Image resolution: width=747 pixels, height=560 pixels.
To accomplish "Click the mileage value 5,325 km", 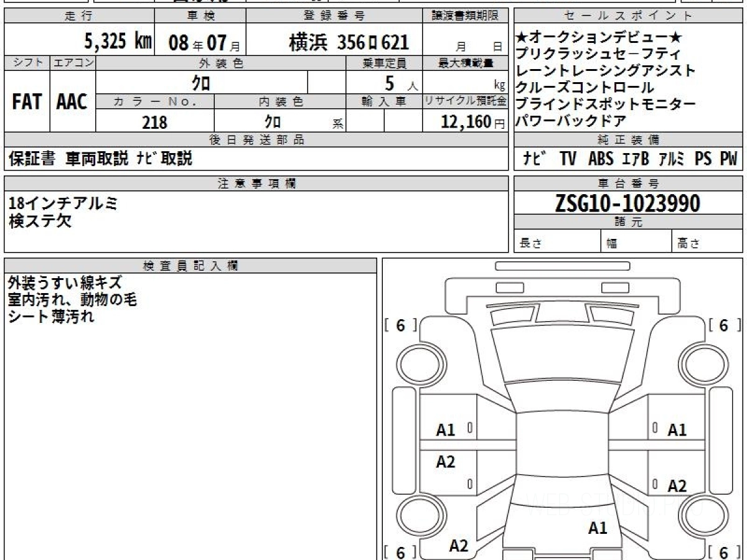I will click(118, 42).
